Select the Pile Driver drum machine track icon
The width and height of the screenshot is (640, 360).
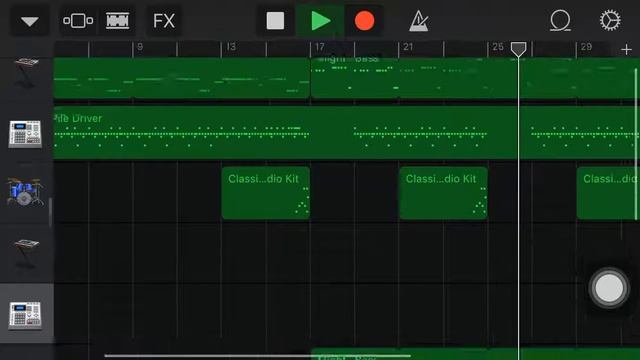click(x=25, y=134)
